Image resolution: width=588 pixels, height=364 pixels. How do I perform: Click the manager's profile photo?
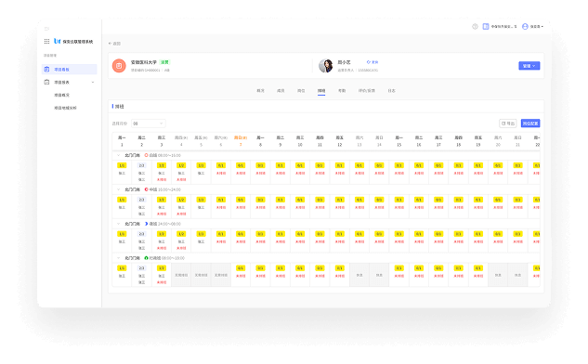click(x=326, y=66)
